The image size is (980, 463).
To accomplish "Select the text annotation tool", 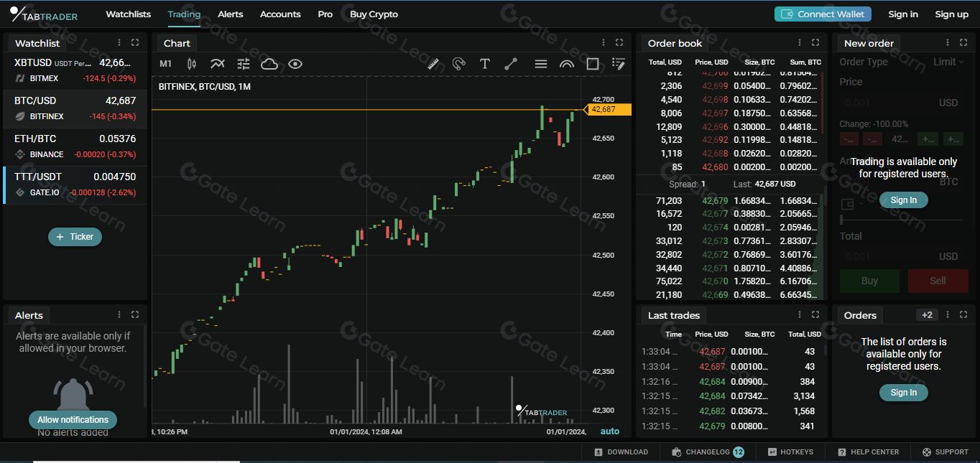I will (x=485, y=64).
